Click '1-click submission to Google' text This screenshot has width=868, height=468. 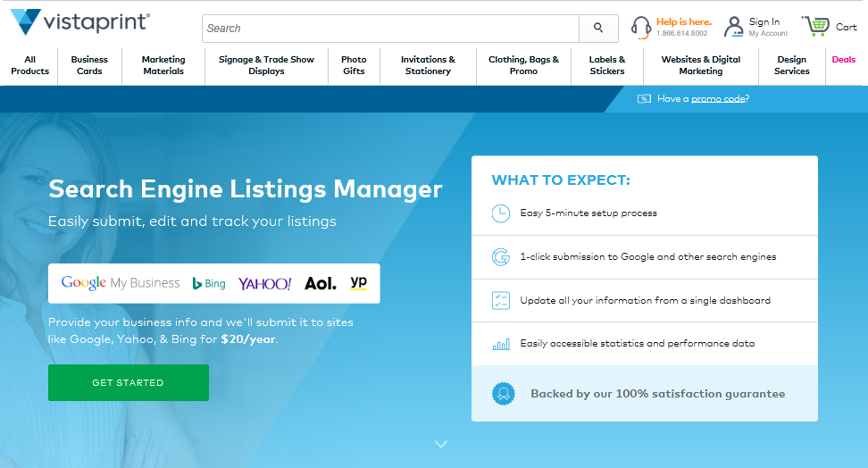pos(648,257)
